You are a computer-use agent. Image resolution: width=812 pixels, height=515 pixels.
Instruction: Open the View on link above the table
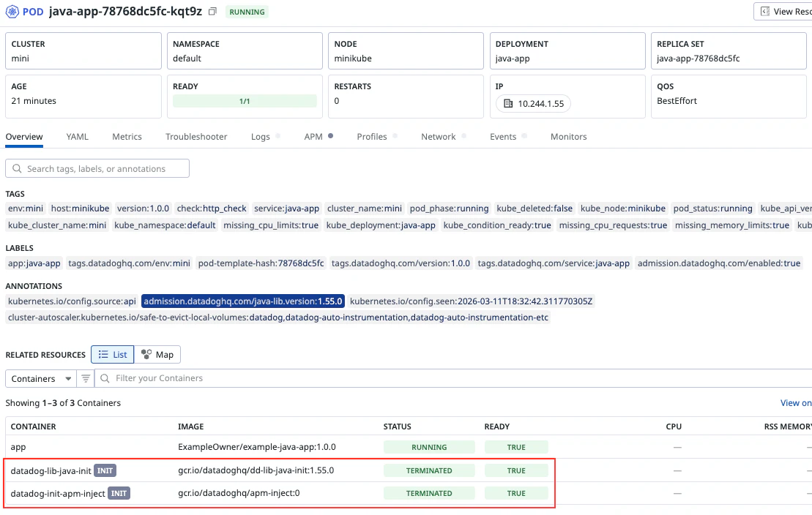[x=795, y=403]
